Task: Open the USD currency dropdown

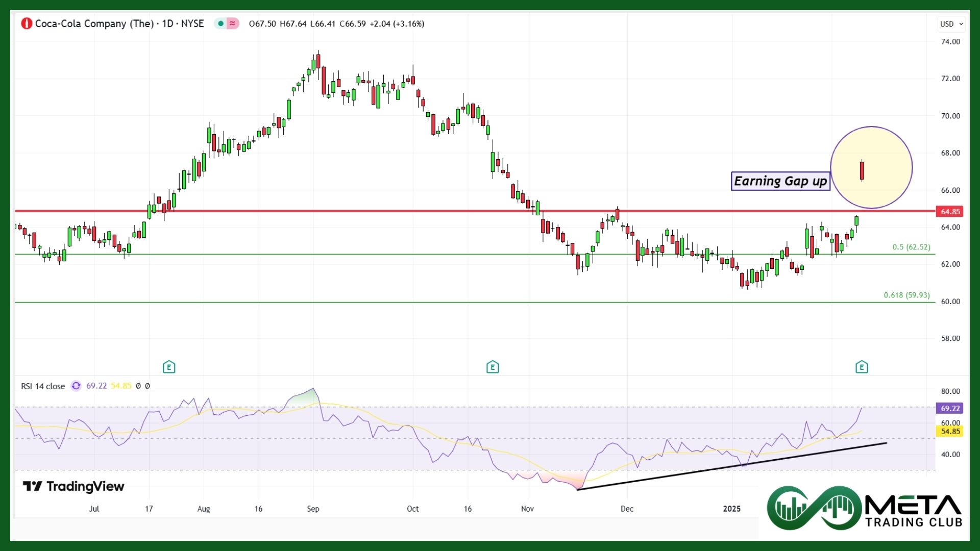Action: [951, 24]
